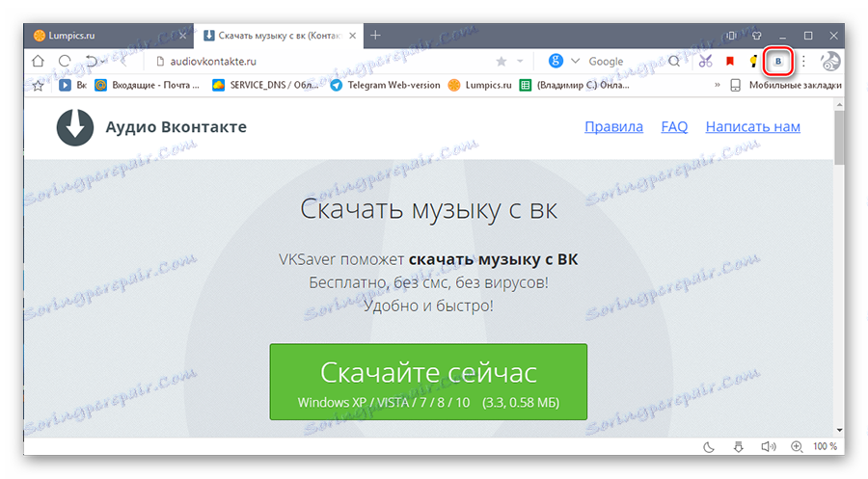
Task: Open the VKSaver extension button
Action: pos(778,62)
